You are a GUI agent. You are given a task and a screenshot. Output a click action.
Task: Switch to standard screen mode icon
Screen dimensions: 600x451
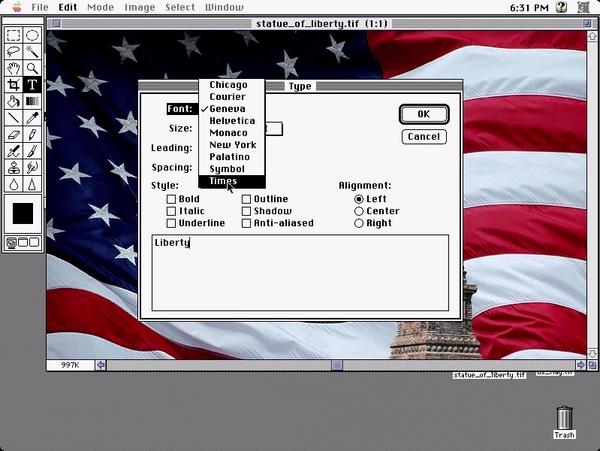(12, 243)
